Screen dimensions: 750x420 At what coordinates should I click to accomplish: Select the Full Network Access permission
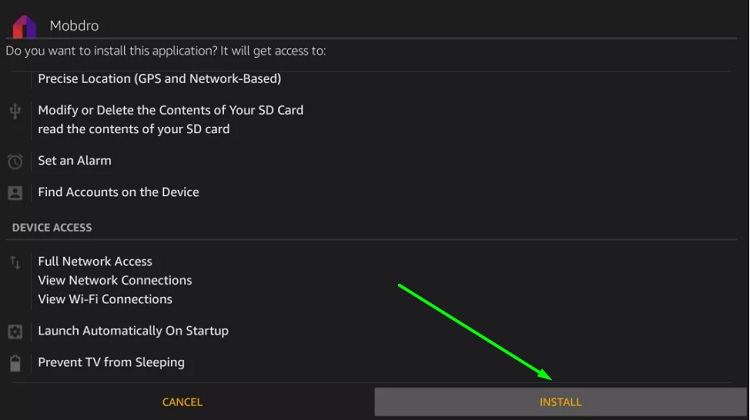tap(95, 262)
